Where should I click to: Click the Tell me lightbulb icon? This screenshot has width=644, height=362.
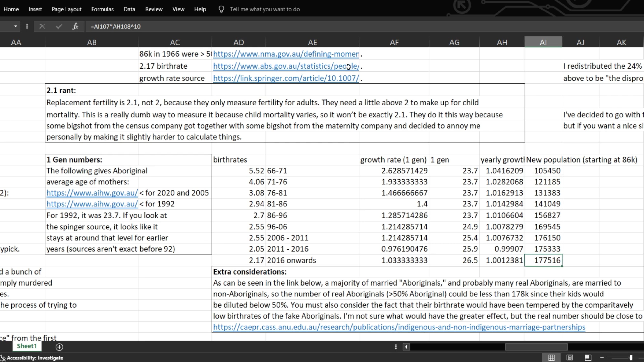(221, 10)
